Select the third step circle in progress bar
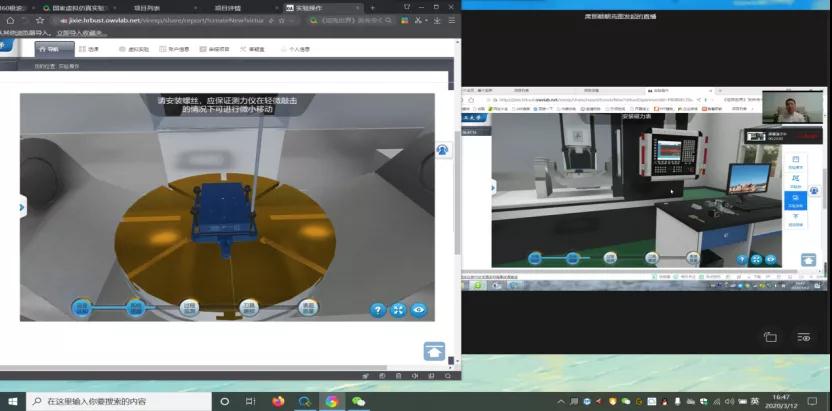 190,308
